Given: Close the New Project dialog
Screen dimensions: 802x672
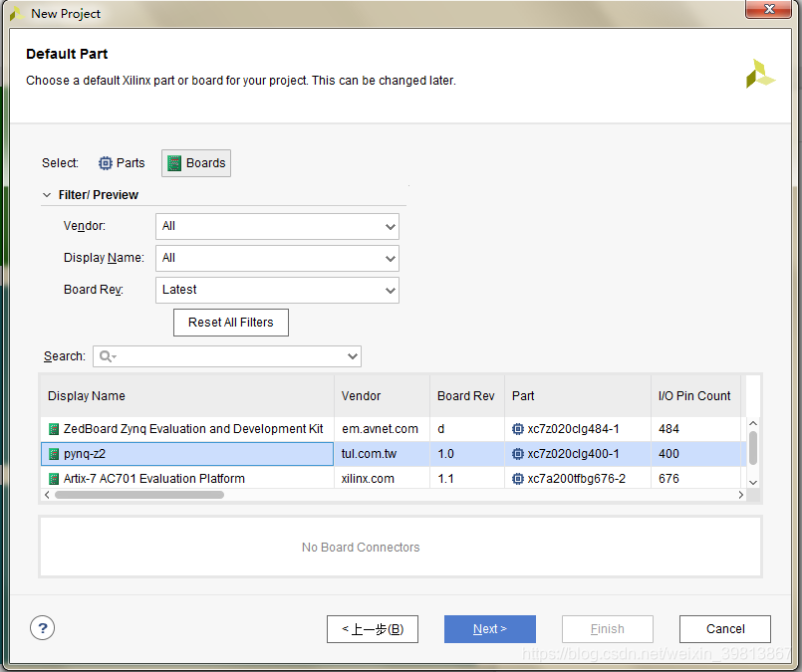Looking at the screenshot, I should pyautogui.click(x=769, y=9).
